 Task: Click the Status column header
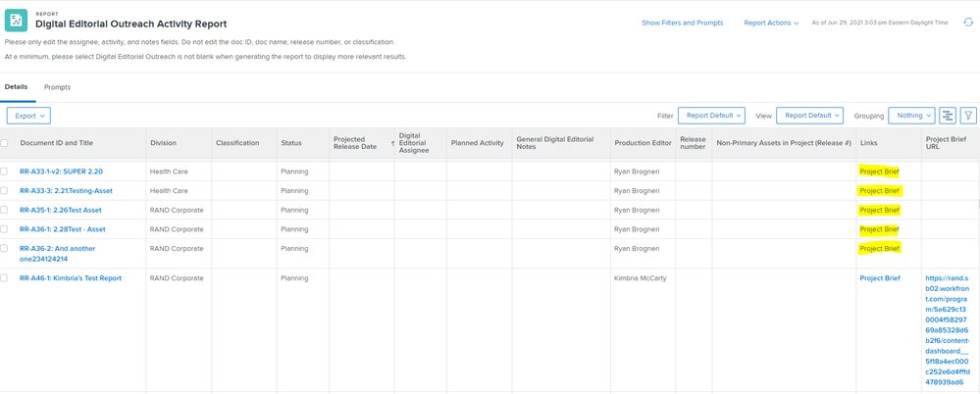[x=291, y=143]
